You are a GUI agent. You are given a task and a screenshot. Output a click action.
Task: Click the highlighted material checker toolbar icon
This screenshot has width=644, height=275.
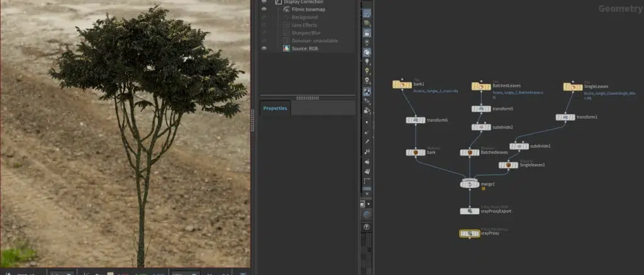(367, 92)
